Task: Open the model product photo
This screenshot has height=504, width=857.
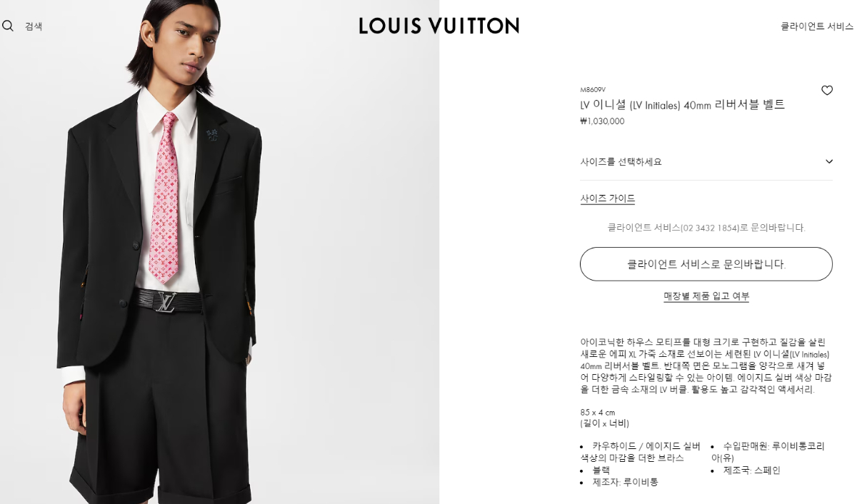Action: pyautogui.click(x=219, y=252)
